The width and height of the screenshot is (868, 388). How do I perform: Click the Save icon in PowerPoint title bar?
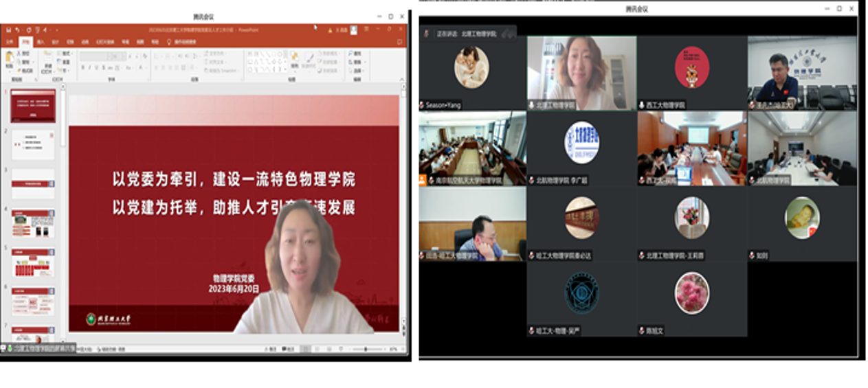point(8,30)
